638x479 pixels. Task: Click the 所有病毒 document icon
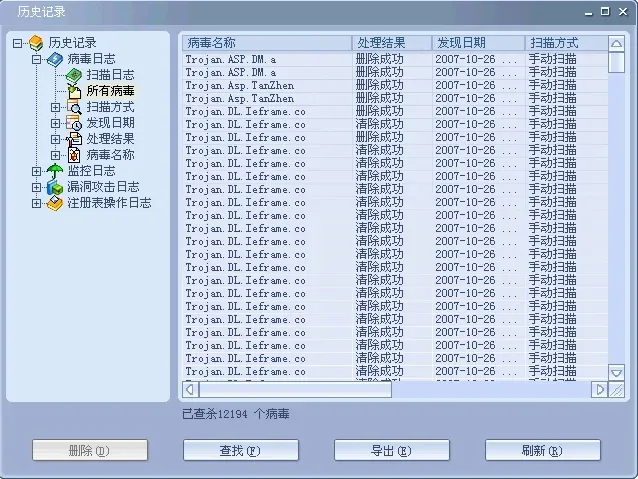[x=74, y=91]
